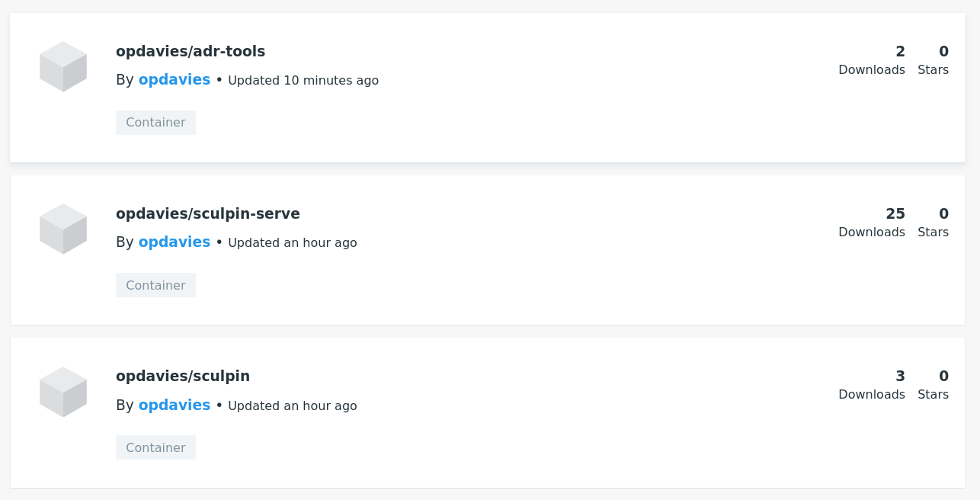This screenshot has width=980, height=500.
Task: Click the adr-tools repository cube icon
Action: 63,66
